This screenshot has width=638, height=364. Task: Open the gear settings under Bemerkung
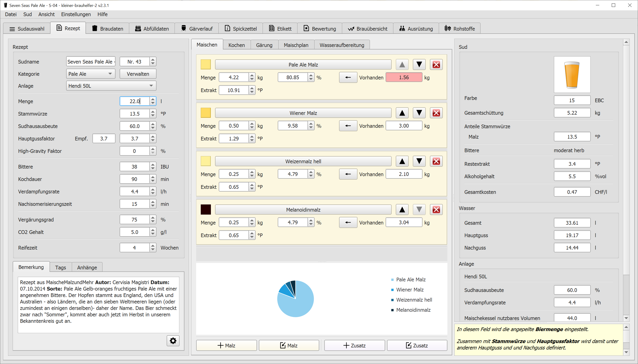(173, 341)
